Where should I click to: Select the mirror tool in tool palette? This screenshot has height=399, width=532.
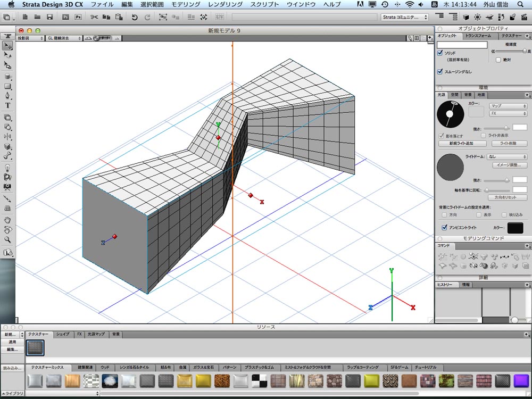pyautogui.click(x=7, y=136)
